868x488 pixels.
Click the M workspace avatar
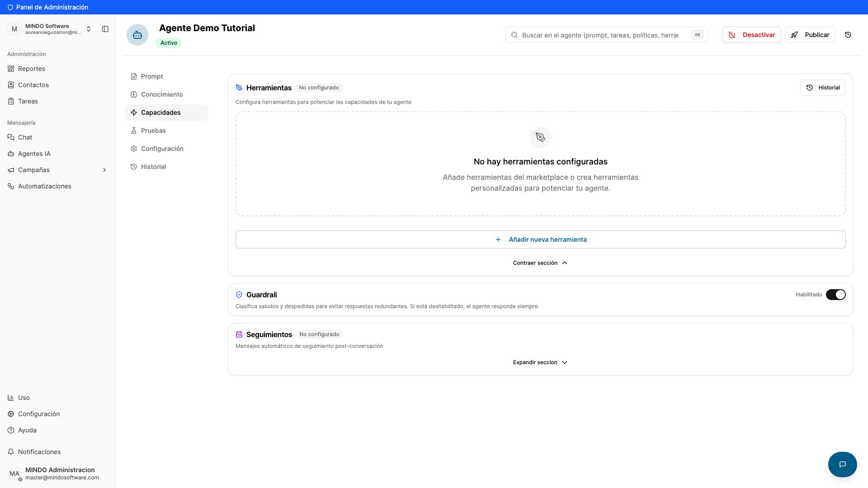coord(14,29)
